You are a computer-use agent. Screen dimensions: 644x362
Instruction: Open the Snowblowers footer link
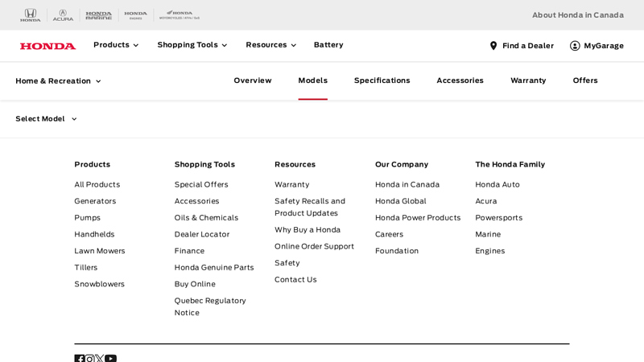[x=99, y=284]
